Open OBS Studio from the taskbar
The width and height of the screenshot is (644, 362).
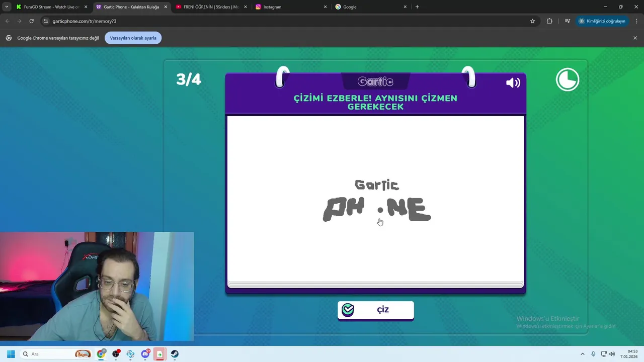[116, 354]
